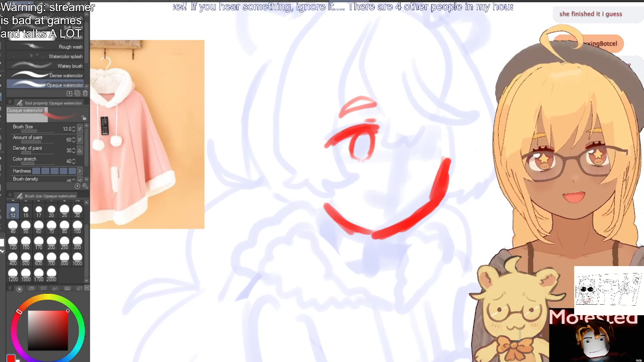Select brush size 25
Viewport: 644px width, 362px height.
pos(64,212)
